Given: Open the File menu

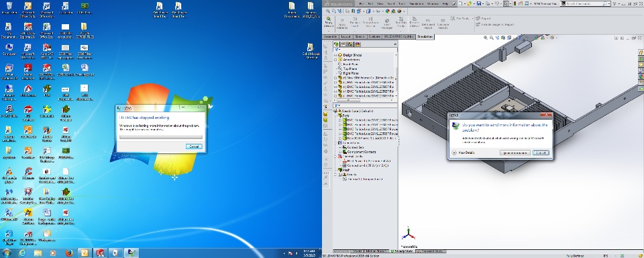Looking at the screenshot, I should pyautogui.click(x=362, y=3).
